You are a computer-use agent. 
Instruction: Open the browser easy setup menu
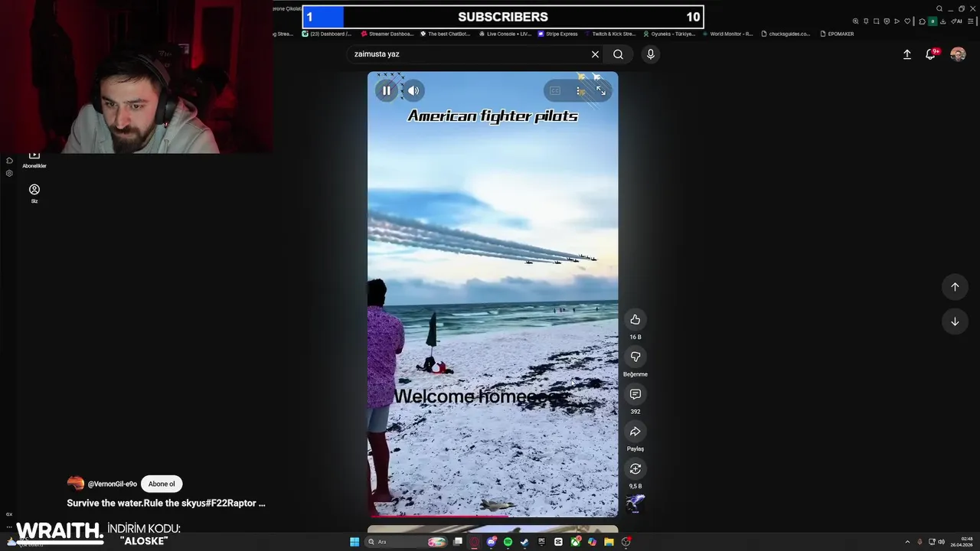point(971,21)
